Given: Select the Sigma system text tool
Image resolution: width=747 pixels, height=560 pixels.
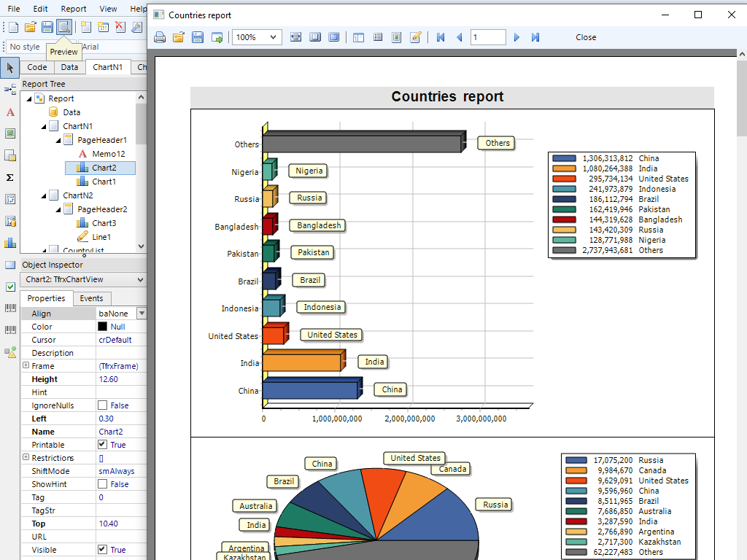Looking at the screenshot, I should [x=10, y=177].
